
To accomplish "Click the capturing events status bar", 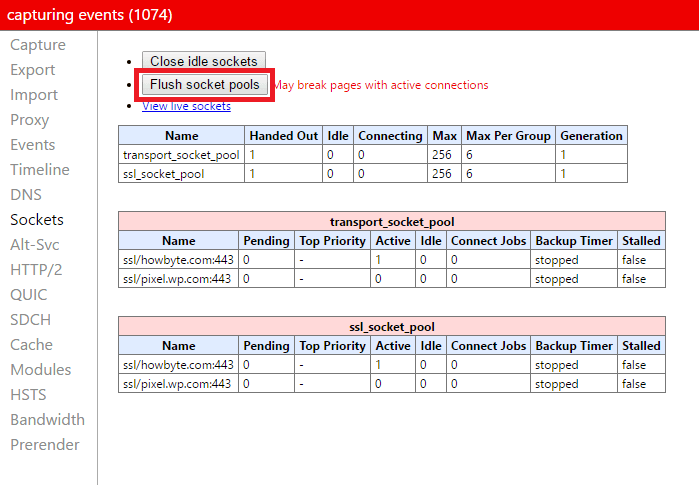I will pos(349,14).
